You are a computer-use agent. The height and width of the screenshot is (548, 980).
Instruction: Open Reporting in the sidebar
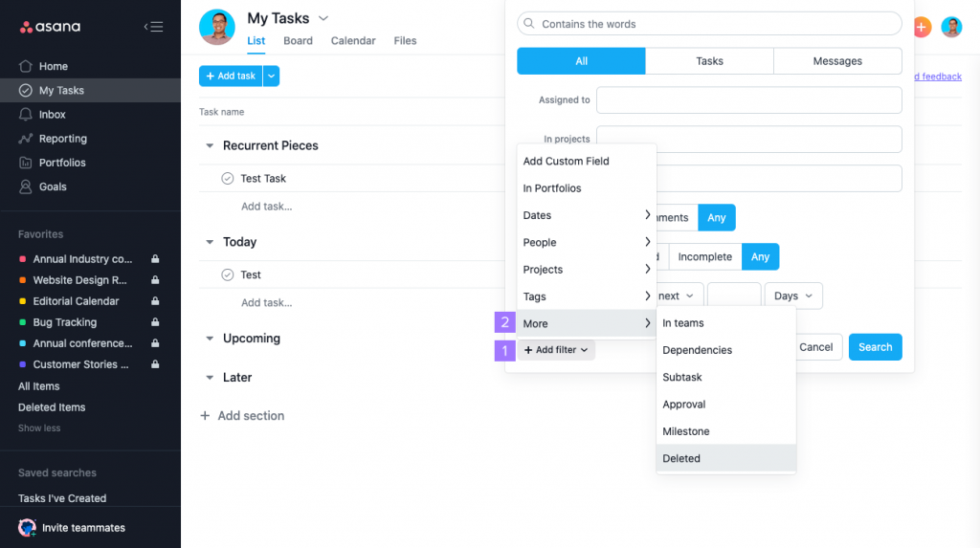coord(62,139)
